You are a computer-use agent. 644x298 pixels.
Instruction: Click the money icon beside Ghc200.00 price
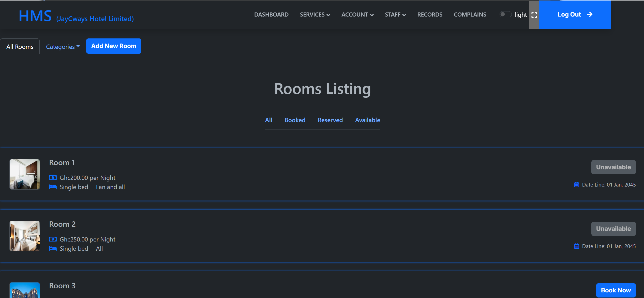point(53,177)
